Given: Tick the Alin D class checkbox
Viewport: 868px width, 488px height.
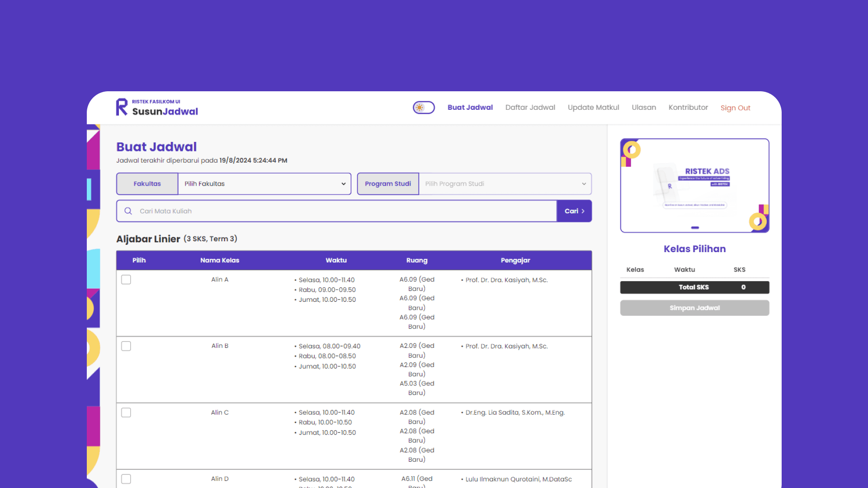Looking at the screenshot, I should pos(126,479).
